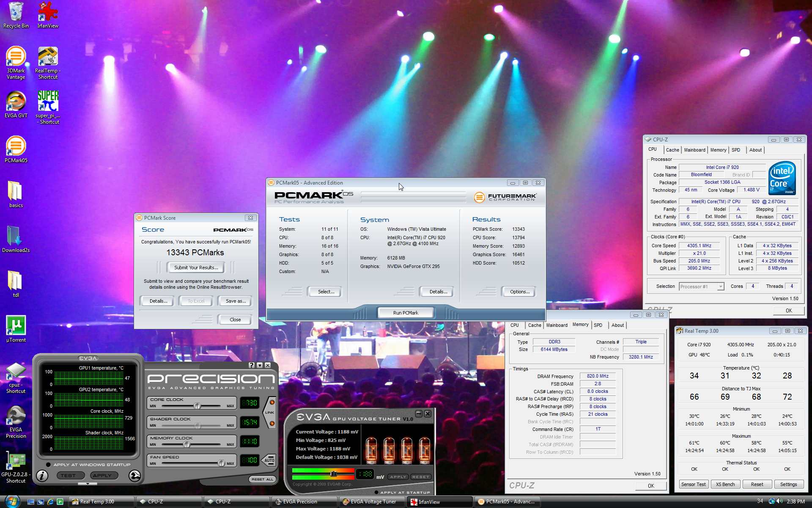This screenshot has height=508, width=812.
Task: Launch the RealTemp shortcut on desktop
Action: (48, 63)
